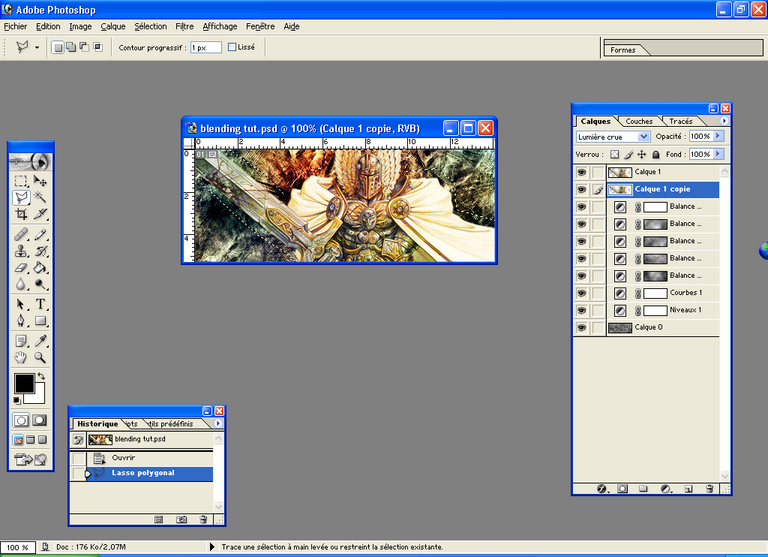Click the trash icon in Calques panel
The height and width of the screenshot is (557, 768).
click(710, 489)
